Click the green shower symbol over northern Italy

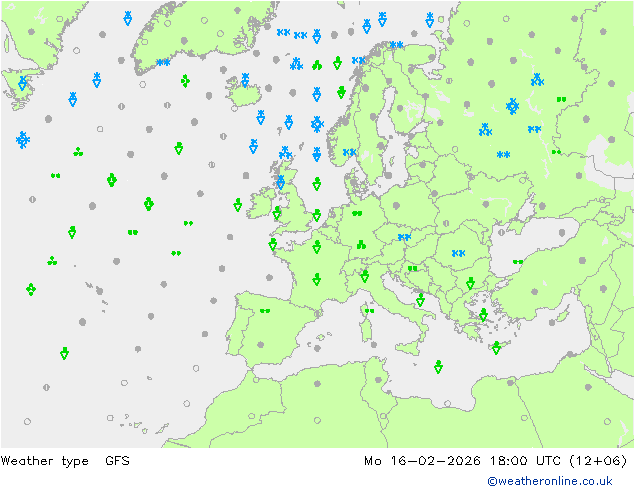[x=365, y=276]
